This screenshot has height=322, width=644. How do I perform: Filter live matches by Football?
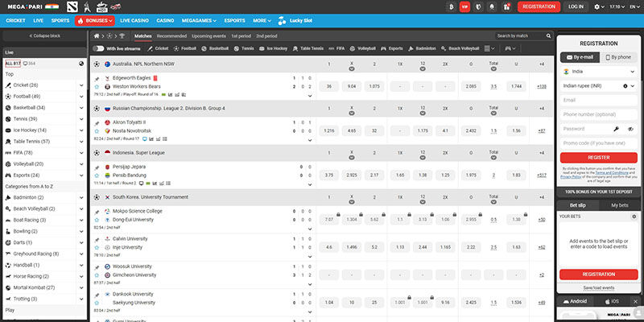(185, 48)
